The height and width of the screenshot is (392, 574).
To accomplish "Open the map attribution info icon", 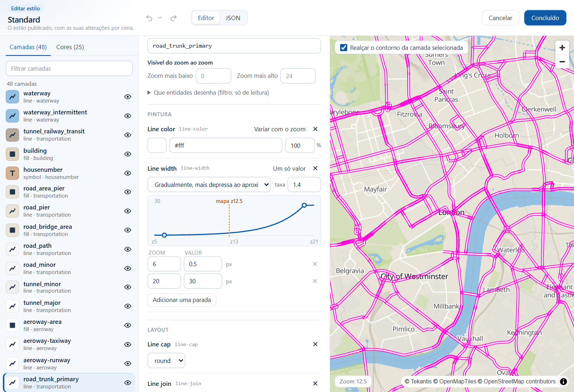I will pos(564,382).
